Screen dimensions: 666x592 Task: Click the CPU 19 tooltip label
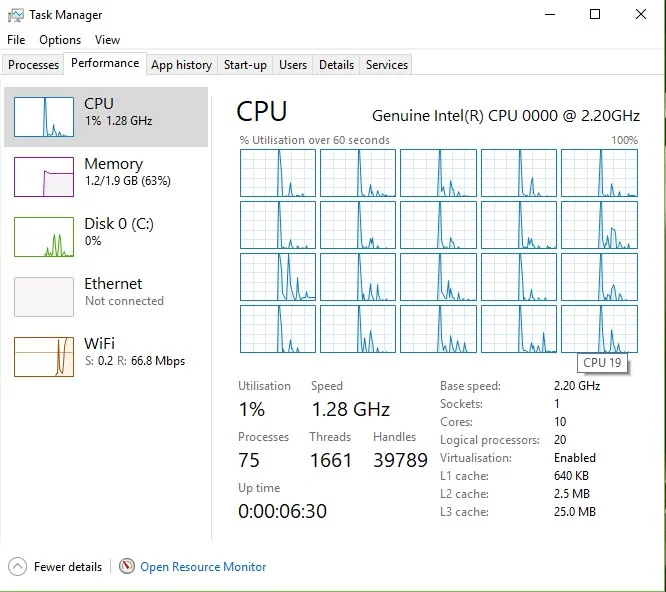point(602,363)
